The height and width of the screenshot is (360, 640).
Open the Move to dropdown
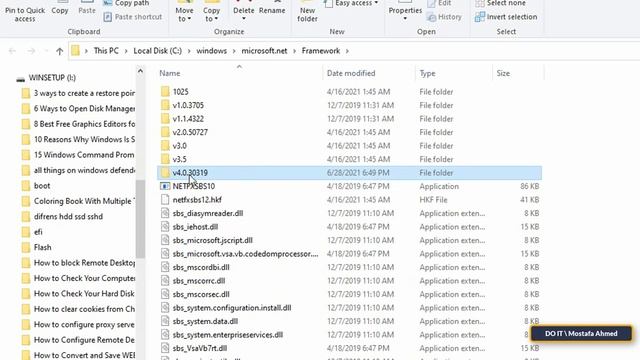click(x=184, y=19)
